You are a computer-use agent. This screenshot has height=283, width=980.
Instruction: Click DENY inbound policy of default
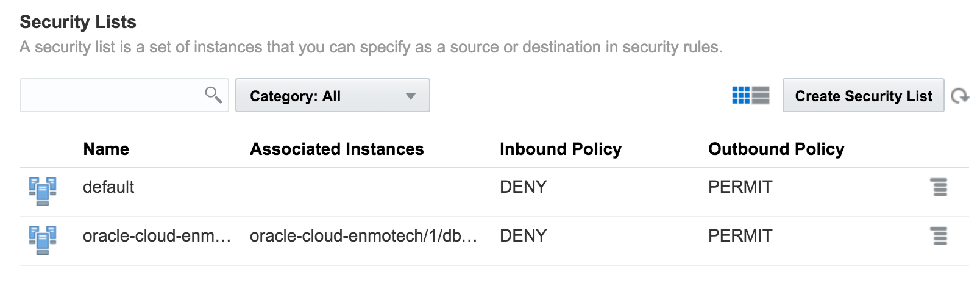(x=523, y=187)
